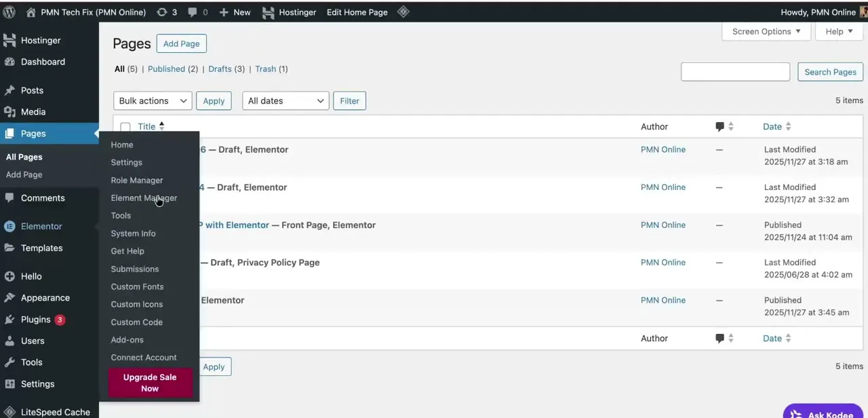
Task: Select Role Manager in Elementor flyout
Action: pyautogui.click(x=137, y=180)
